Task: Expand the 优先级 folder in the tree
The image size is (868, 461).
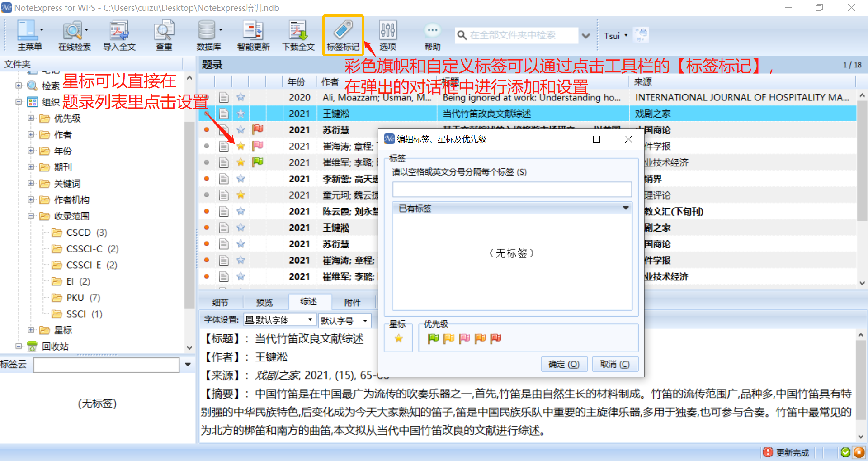Action: (x=30, y=118)
